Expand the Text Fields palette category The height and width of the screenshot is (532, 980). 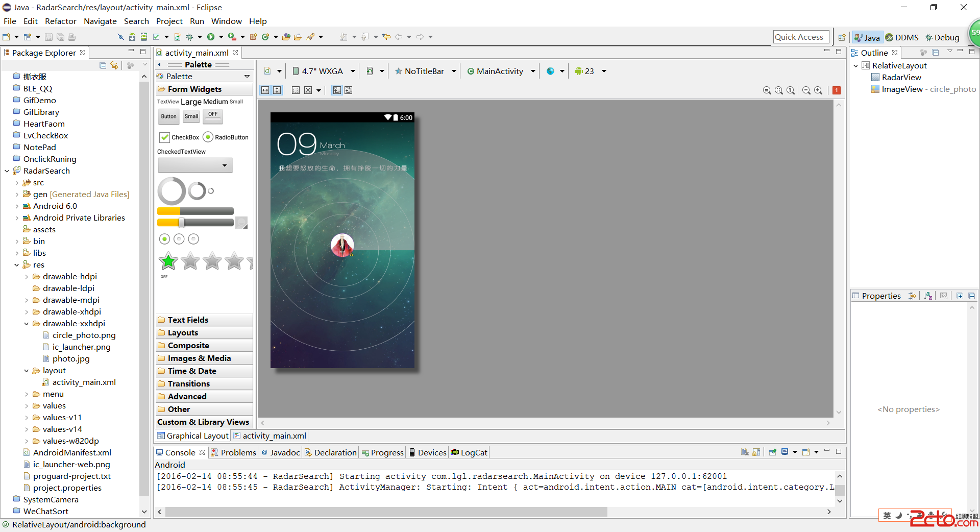pyautogui.click(x=188, y=320)
